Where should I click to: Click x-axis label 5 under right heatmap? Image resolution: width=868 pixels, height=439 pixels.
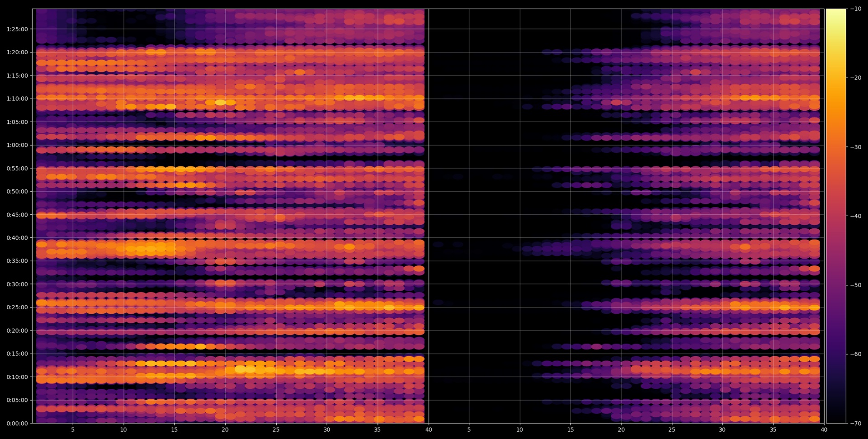[469, 430]
